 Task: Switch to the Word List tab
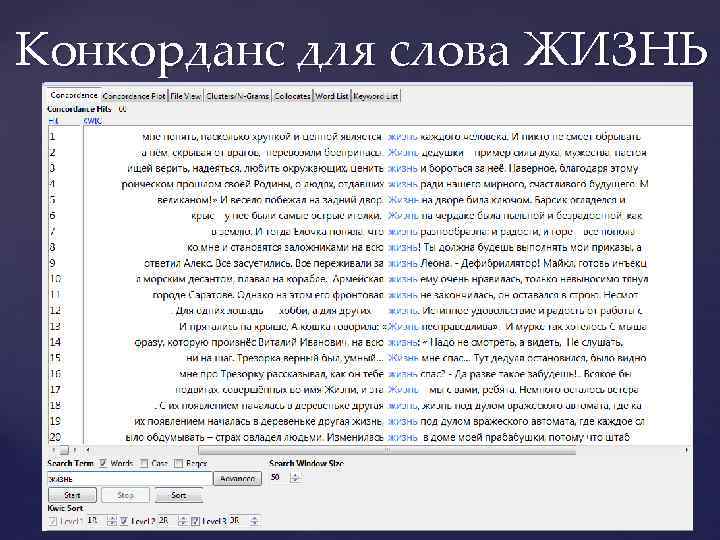click(332, 96)
